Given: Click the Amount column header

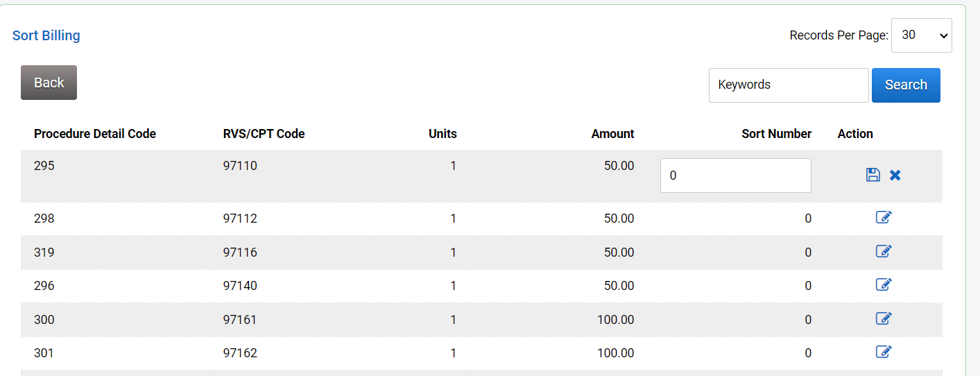Looking at the screenshot, I should click(x=612, y=134).
